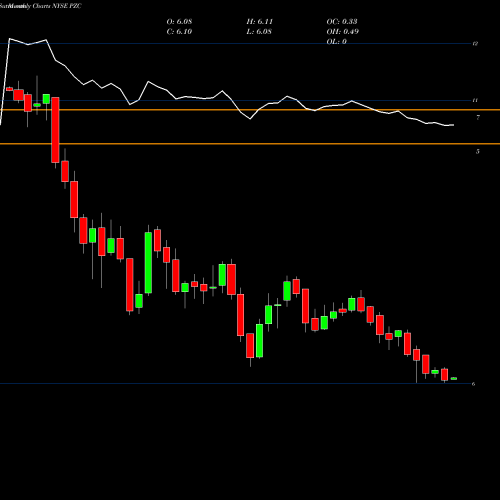Click the '11' price axis label
The height and width of the screenshot is (500, 500).
(x=475, y=100)
